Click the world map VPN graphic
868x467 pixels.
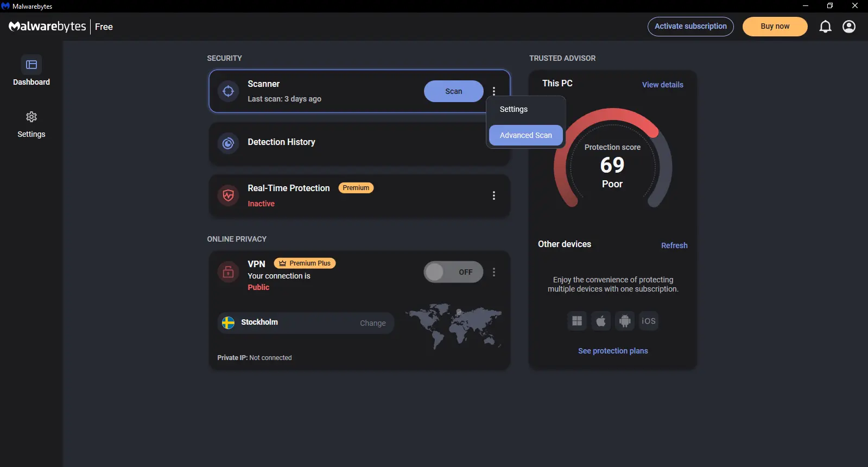(x=453, y=326)
